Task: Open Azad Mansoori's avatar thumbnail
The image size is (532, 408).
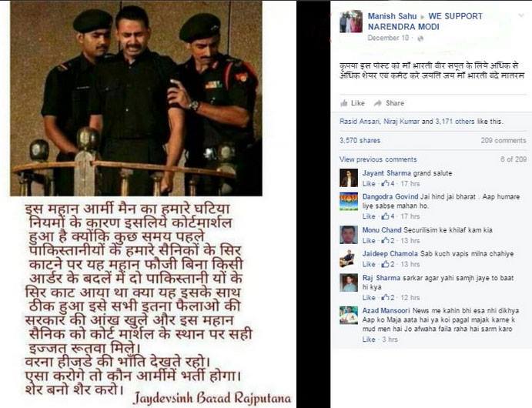Action: click(x=349, y=316)
